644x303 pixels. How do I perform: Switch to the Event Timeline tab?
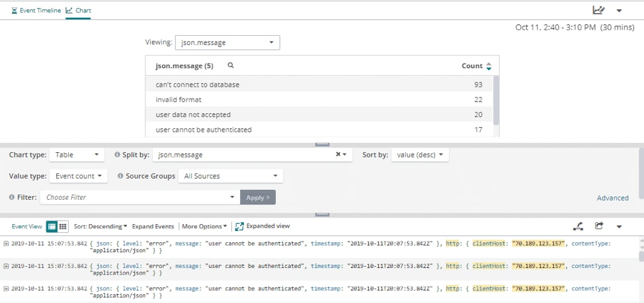click(x=36, y=11)
